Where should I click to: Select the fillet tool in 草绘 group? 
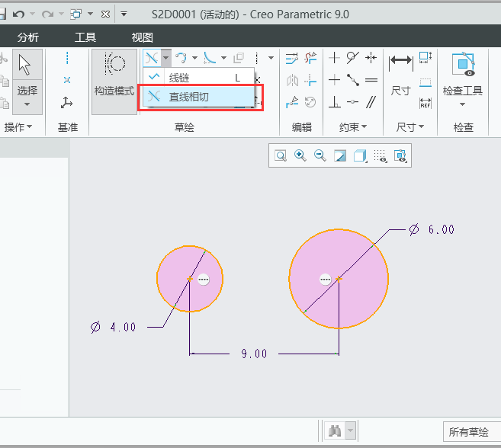tap(210, 58)
